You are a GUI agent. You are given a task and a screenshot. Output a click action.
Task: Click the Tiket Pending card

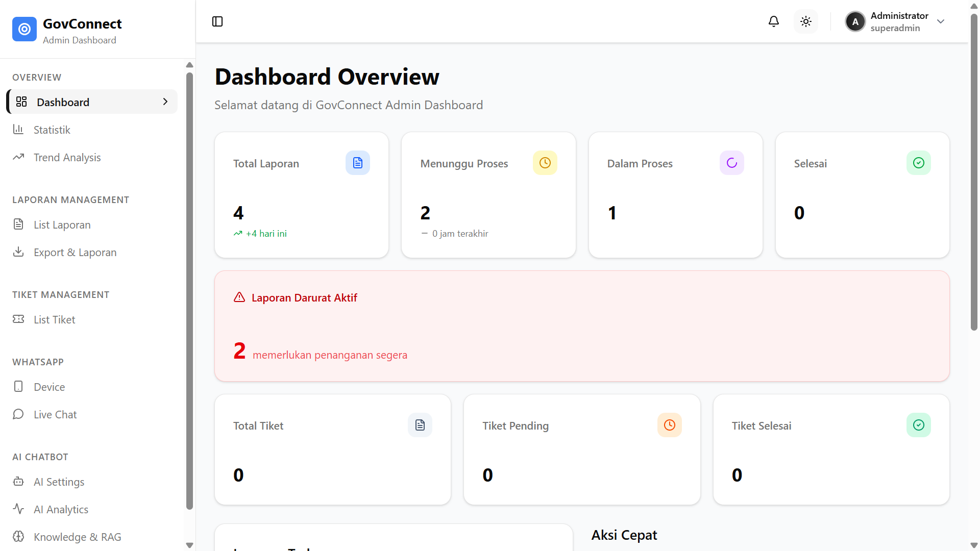(581, 449)
